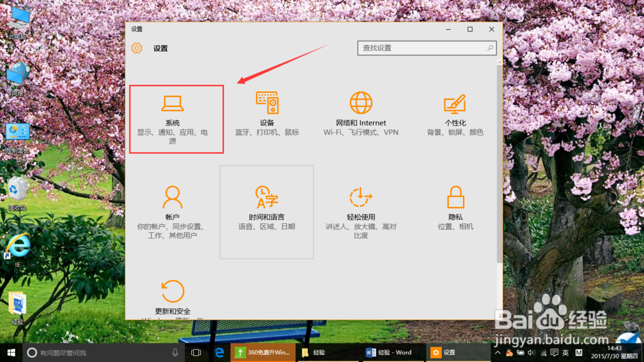Click the M input method tray icon
Image resolution: width=644 pixels, height=362 pixels.
[579, 352]
